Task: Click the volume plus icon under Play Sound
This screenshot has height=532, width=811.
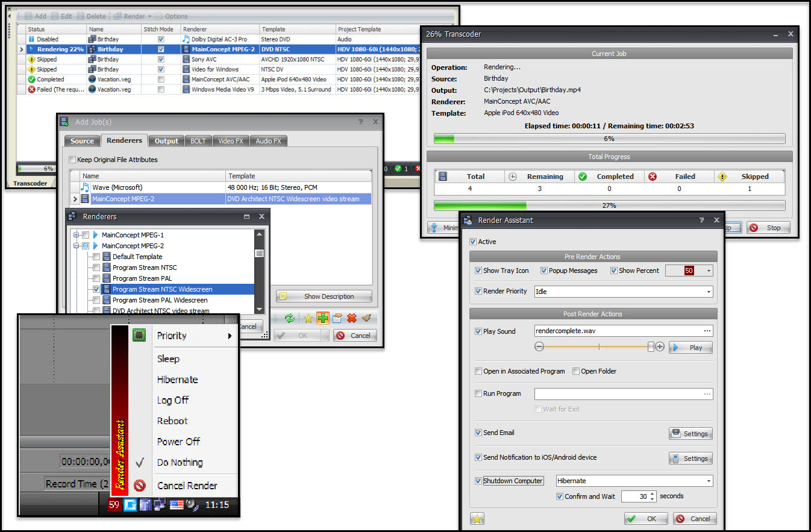Action: (660, 347)
